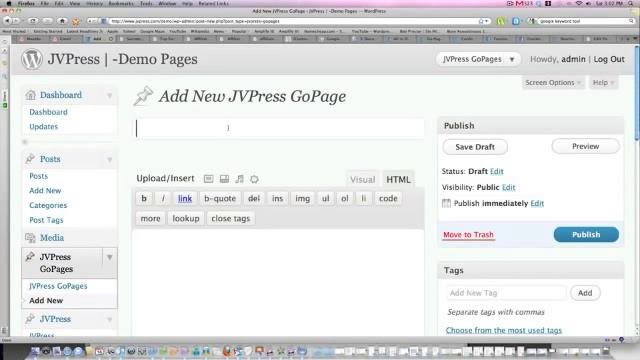Click the Add Image upload icon
Viewport: 640px width, 360px height.
click(x=209, y=179)
